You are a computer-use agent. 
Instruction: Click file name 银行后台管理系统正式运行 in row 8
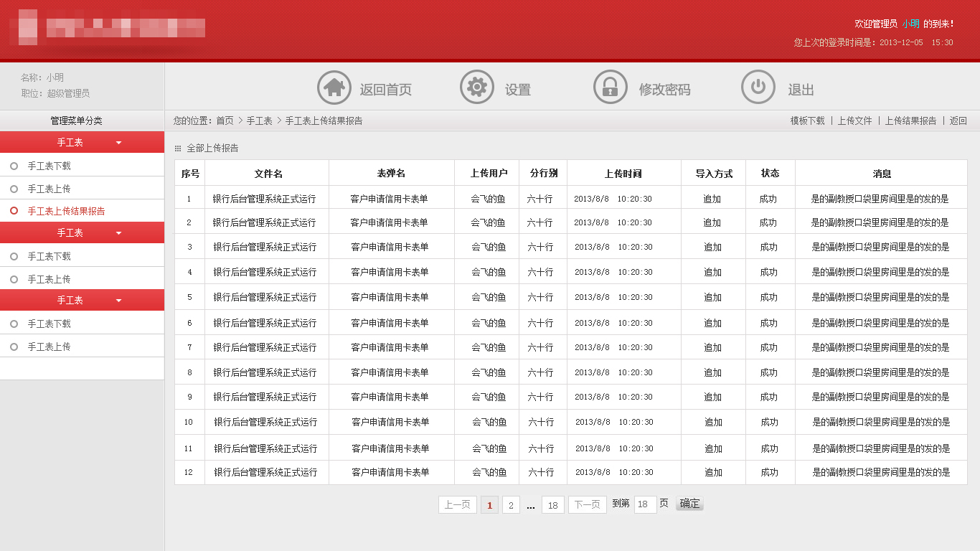[265, 372]
